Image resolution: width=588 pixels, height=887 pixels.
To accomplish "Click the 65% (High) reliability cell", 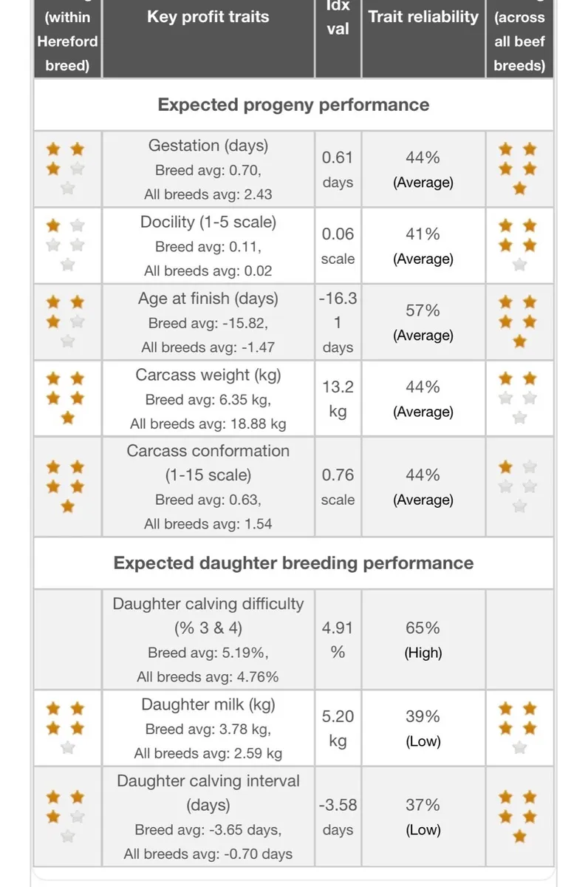I will tap(423, 640).
